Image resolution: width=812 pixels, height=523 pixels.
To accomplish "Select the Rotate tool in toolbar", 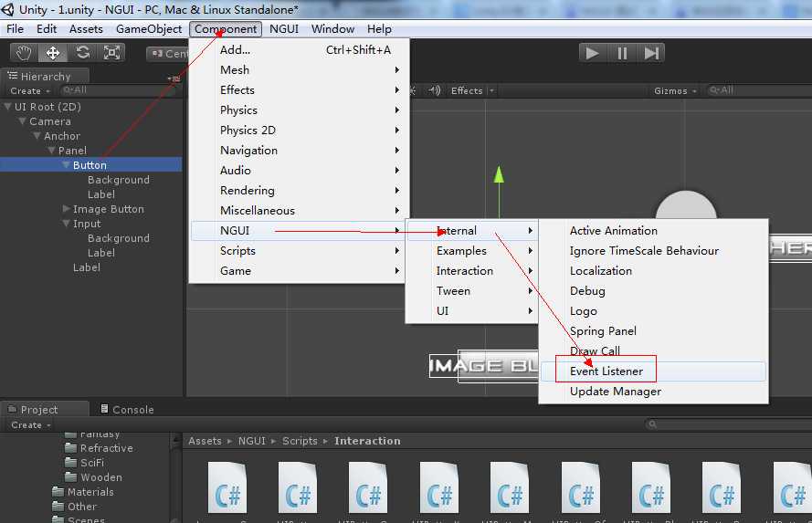I will pyautogui.click(x=82, y=53).
